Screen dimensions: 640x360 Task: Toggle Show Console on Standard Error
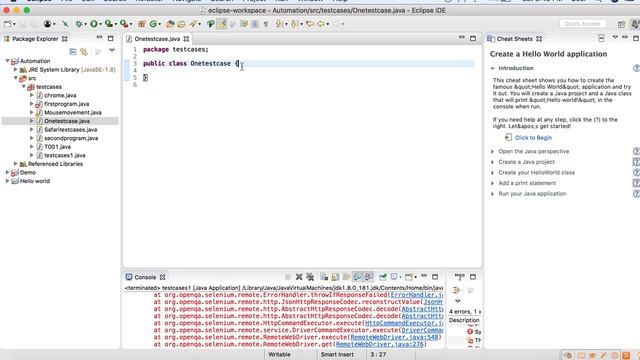368,277
